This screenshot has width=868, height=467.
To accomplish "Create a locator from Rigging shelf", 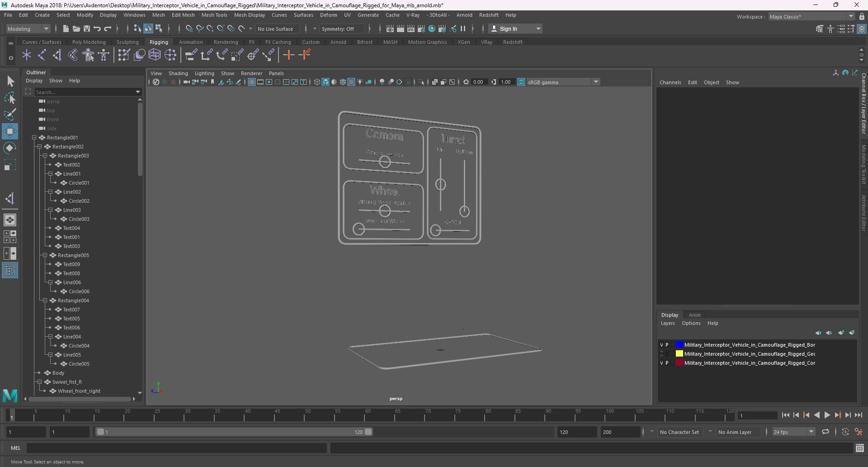I will [x=27, y=55].
